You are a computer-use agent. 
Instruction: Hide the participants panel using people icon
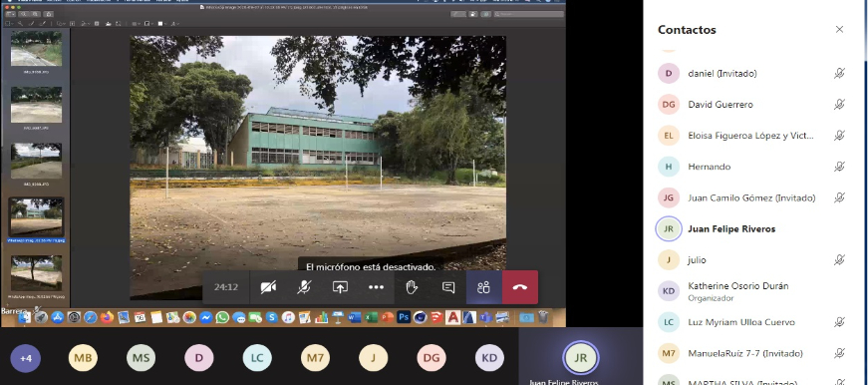point(483,287)
